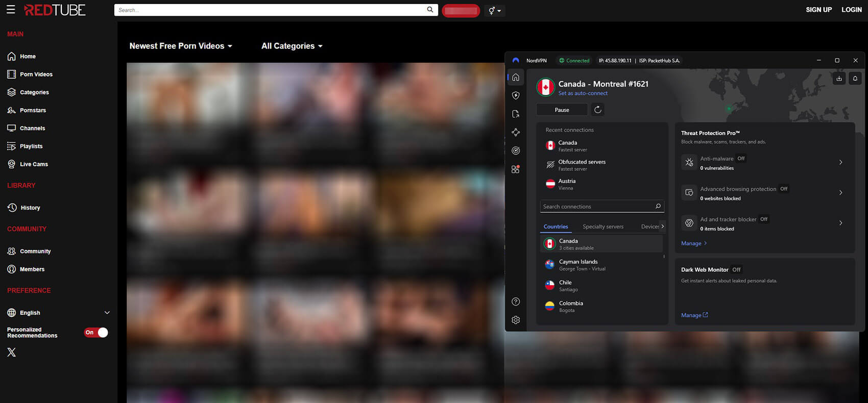868x403 pixels.
Task: Open the orientation selector dropdown
Action: 494,10
